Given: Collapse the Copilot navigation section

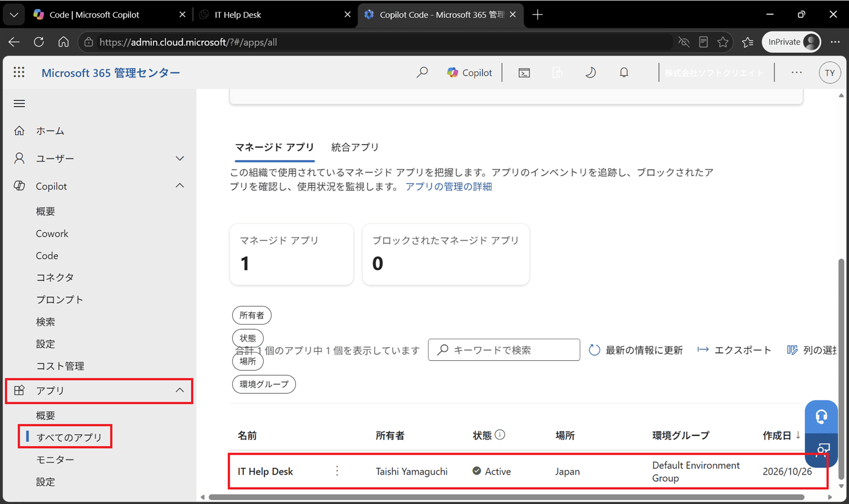Looking at the screenshot, I should 179,186.
